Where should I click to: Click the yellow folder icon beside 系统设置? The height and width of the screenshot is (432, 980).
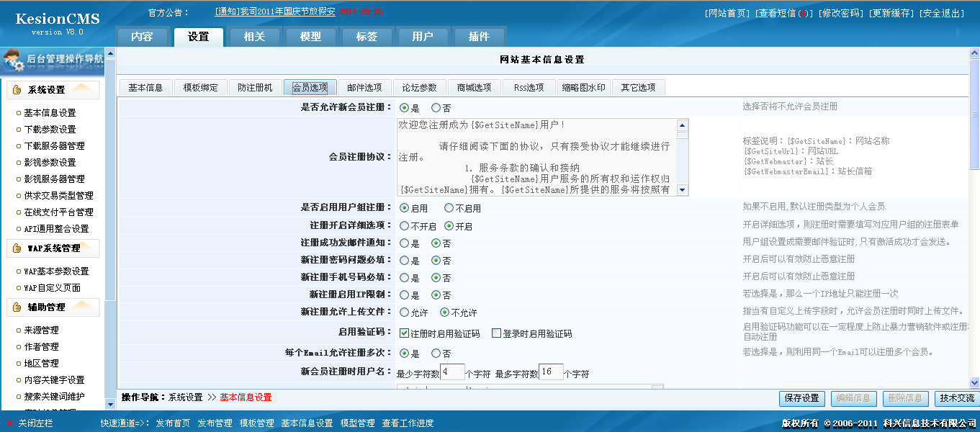[17, 89]
